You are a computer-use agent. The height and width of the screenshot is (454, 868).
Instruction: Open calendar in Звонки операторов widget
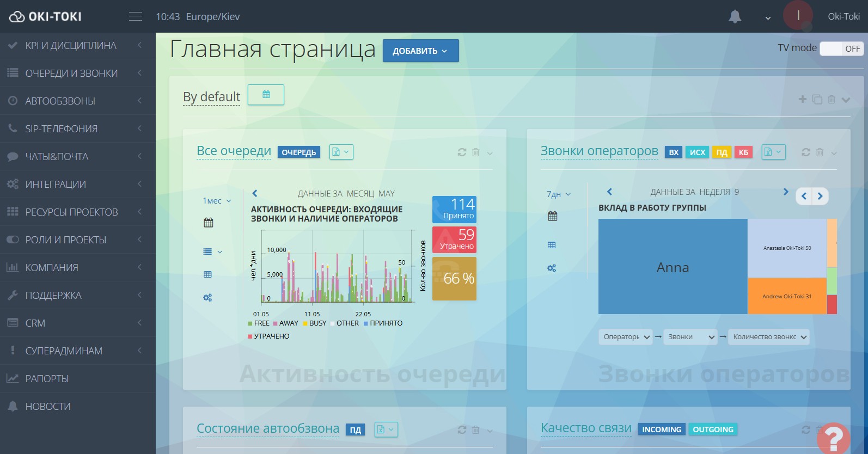pyautogui.click(x=552, y=216)
